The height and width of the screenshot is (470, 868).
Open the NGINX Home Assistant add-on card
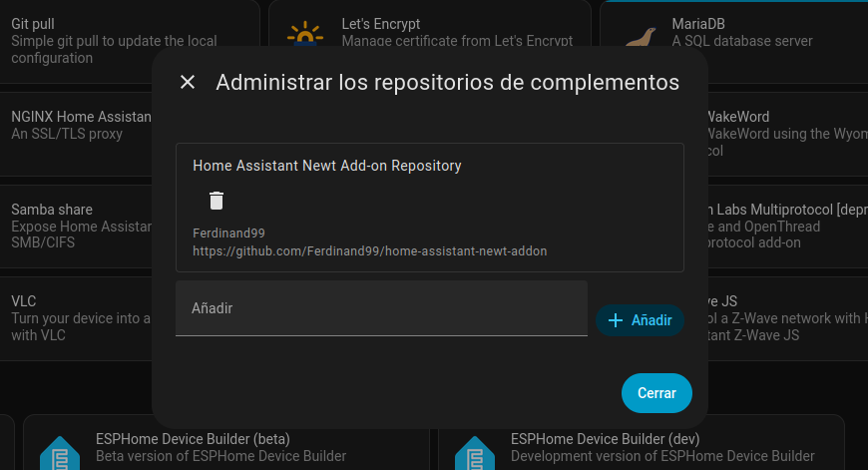tap(75, 125)
